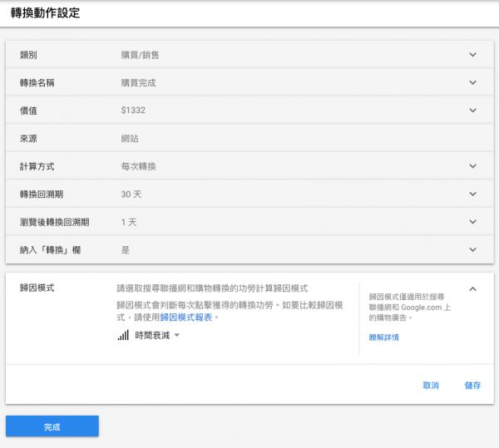Screen dimensions: 499x448
Task: Click the 來源 row label
Action: point(28,139)
